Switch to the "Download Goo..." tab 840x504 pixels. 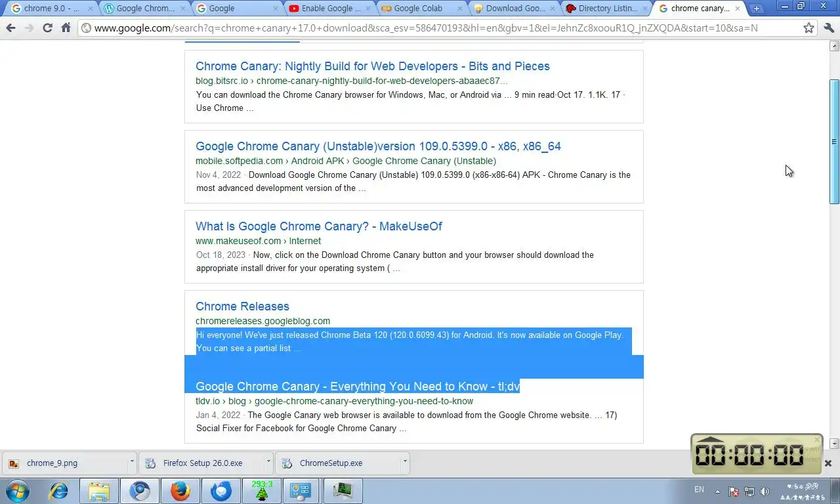pyautogui.click(x=515, y=9)
